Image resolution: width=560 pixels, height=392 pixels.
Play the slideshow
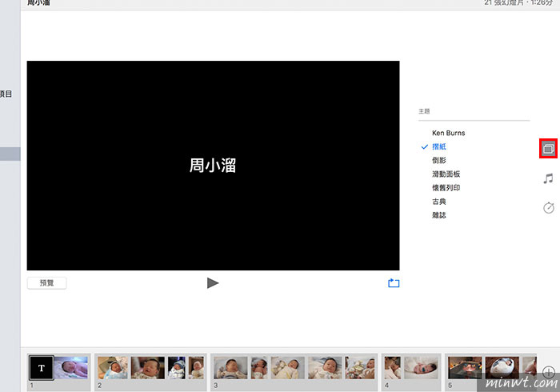pyautogui.click(x=213, y=283)
